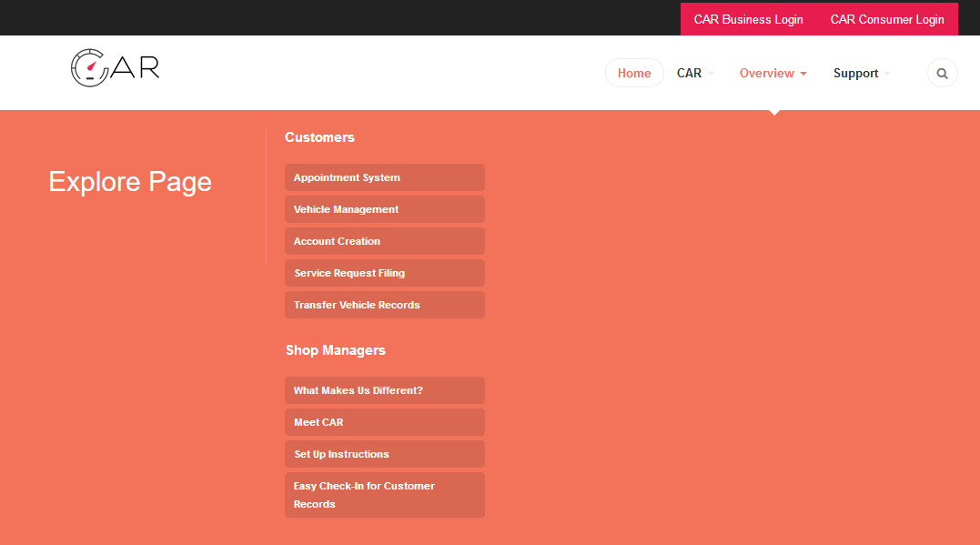Click the Shop Managers section heading
980x545 pixels.
[x=335, y=350]
